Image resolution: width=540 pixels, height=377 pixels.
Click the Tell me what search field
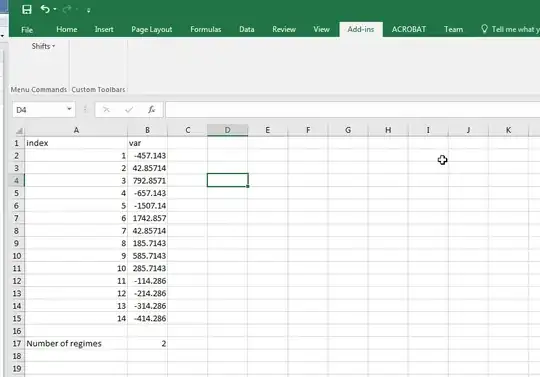515,30
